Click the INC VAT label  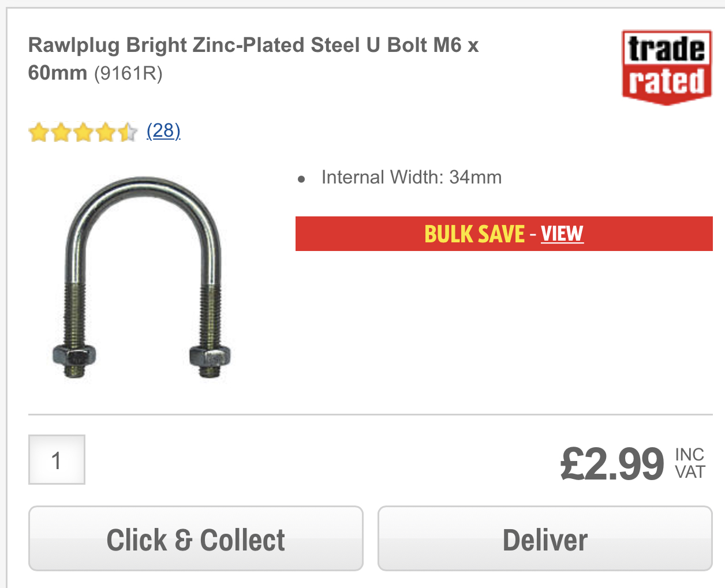690,463
